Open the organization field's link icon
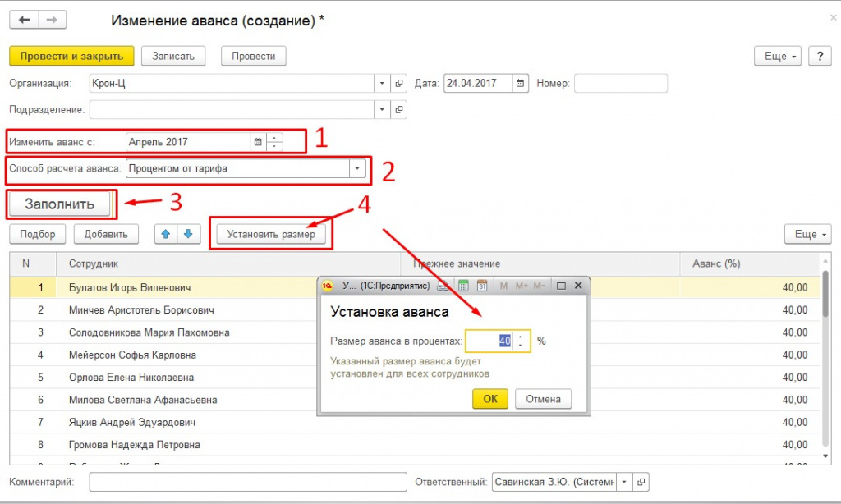Image resolution: width=841 pixels, height=504 pixels. click(x=399, y=83)
